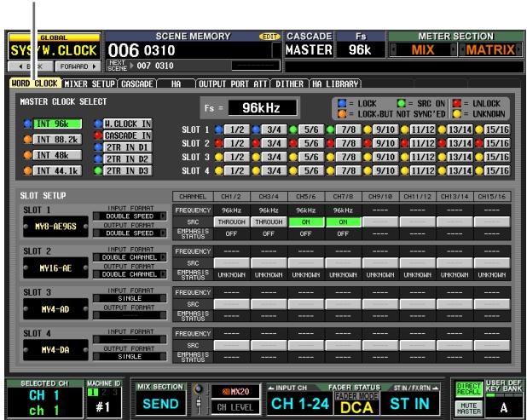527x420 pixels.
Task: Select INT 44.1k master clock
Action: coord(57,171)
